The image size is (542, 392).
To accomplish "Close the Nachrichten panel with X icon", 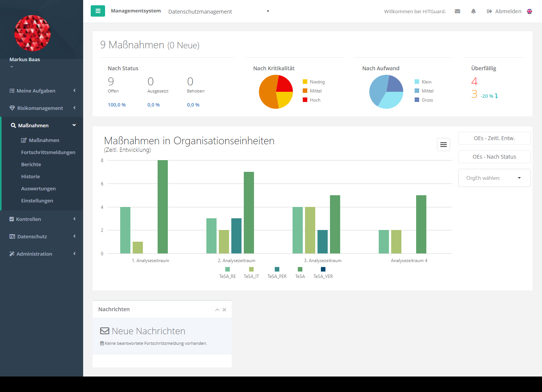I will point(224,310).
